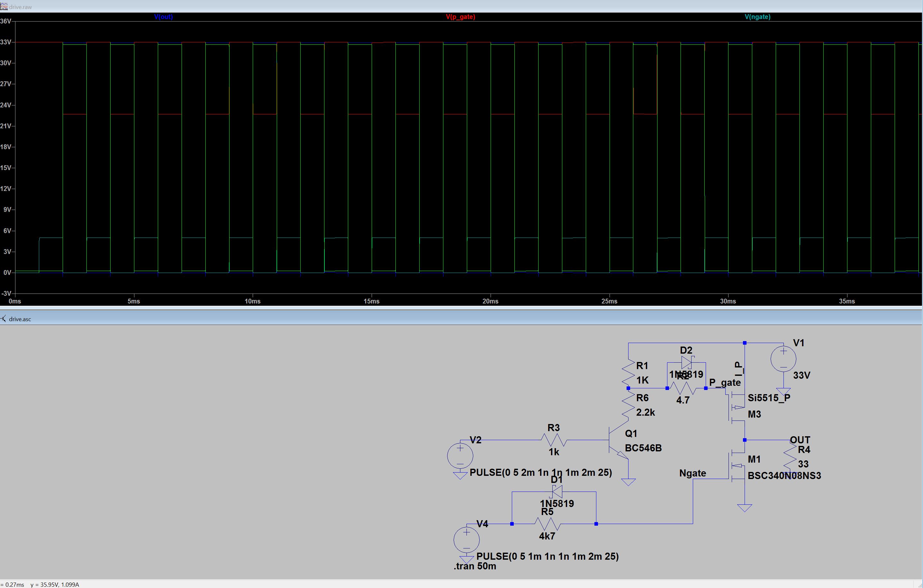This screenshot has width=923, height=588.
Task: Click the P_gate net label
Action: click(725, 383)
